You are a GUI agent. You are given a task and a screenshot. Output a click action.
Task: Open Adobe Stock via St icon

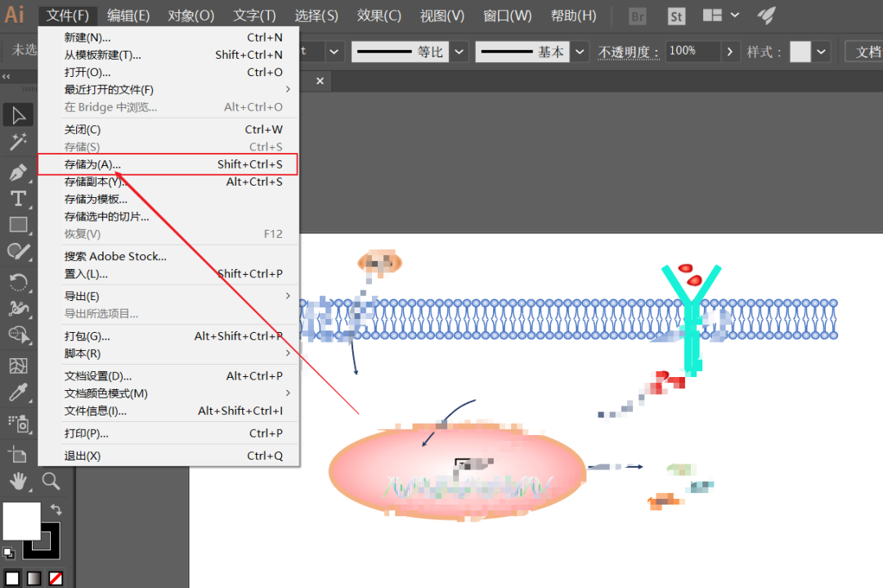(676, 16)
